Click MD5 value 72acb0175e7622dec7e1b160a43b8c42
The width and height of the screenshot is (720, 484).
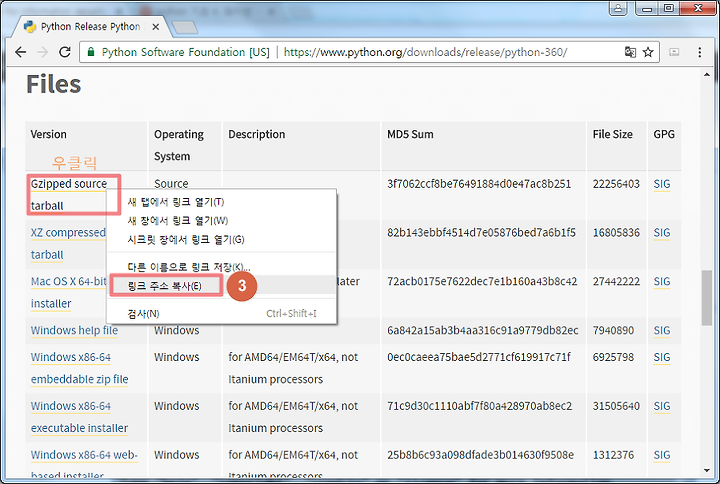(x=482, y=281)
